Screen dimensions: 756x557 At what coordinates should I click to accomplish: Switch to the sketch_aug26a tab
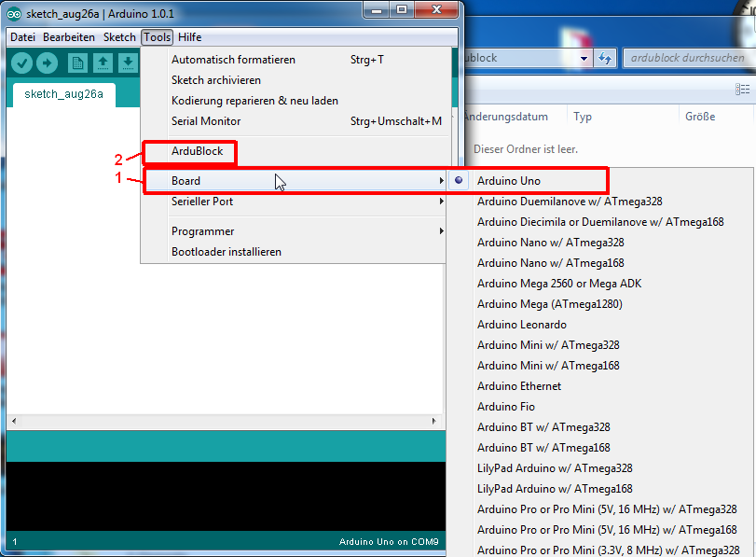[x=63, y=94]
